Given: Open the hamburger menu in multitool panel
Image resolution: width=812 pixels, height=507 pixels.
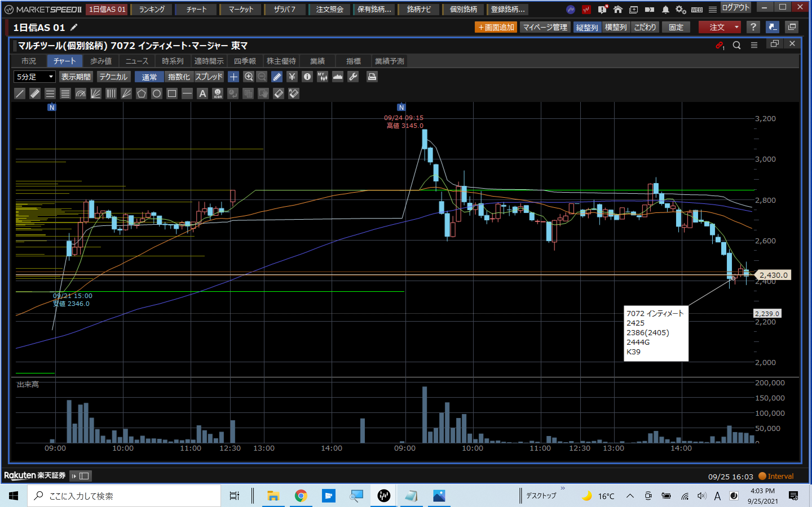Looking at the screenshot, I should coord(754,45).
